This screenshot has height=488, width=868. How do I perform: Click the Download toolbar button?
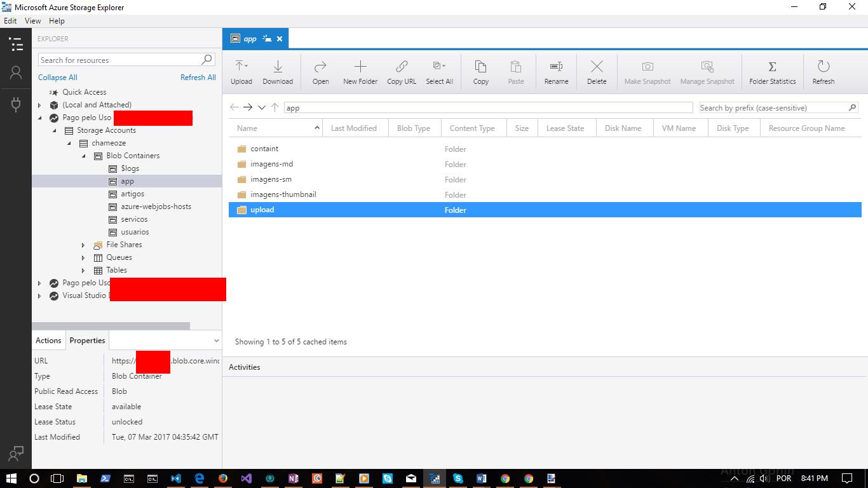click(x=278, y=72)
